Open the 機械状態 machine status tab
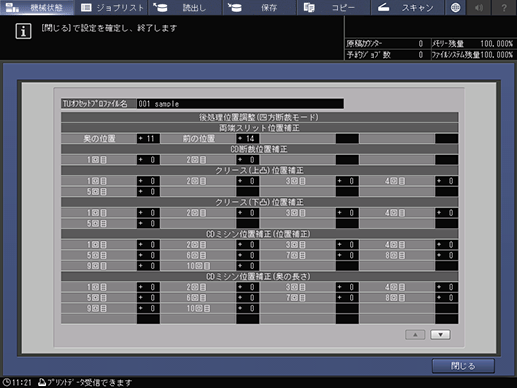This screenshot has width=517, height=388. click(x=37, y=7)
